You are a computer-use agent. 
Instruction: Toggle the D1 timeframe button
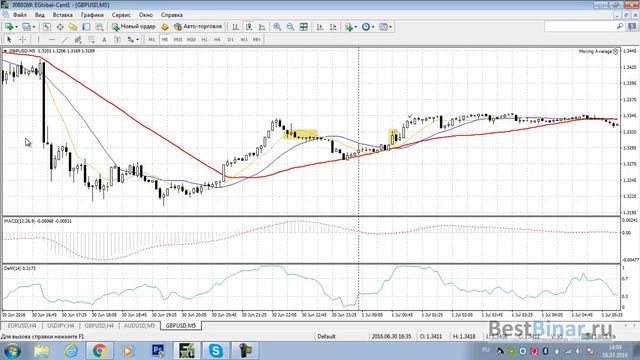click(231, 40)
